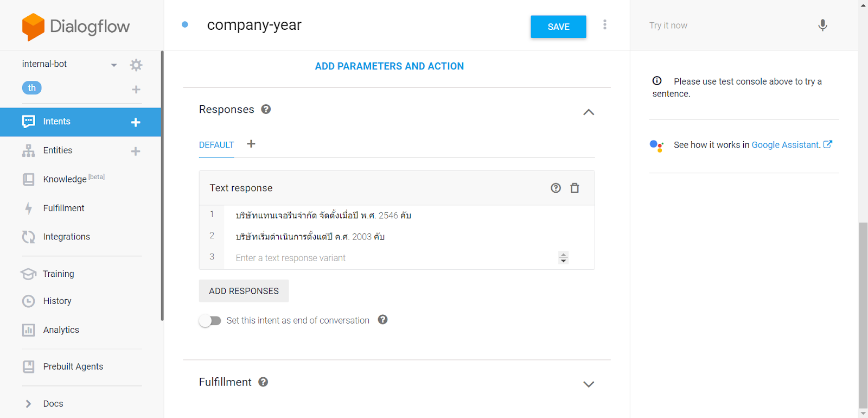Open agent settings gear icon
The image size is (868, 418).
pos(136,65)
